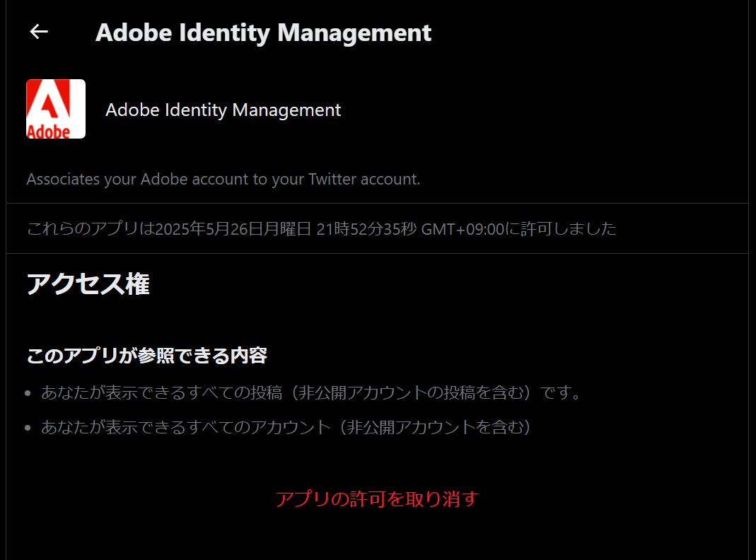The width and height of the screenshot is (756, 560).
Task: Click the bullet about 'すべての投稿'
Action: [310, 392]
